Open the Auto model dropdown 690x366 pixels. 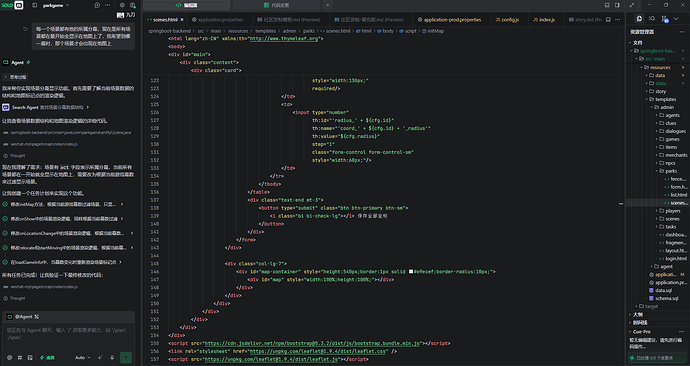click(x=82, y=358)
